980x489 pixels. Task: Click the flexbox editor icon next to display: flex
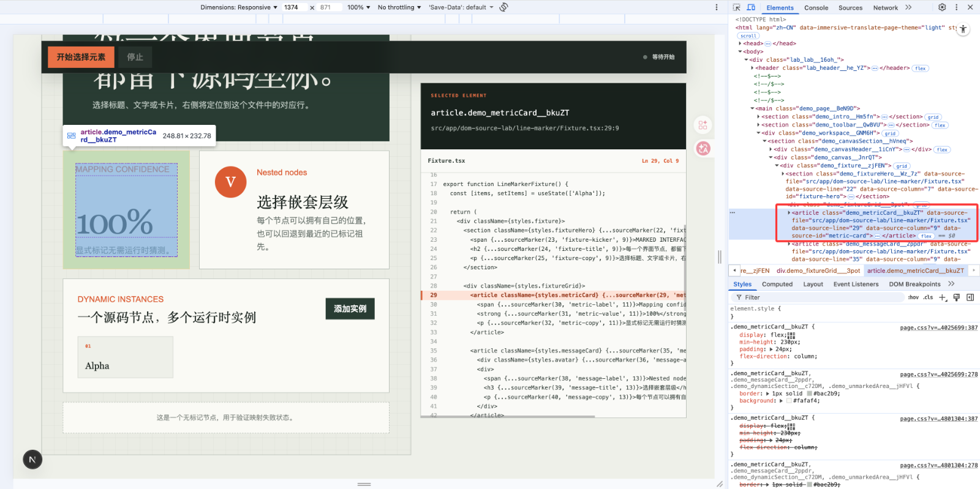click(x=791, y=335)
